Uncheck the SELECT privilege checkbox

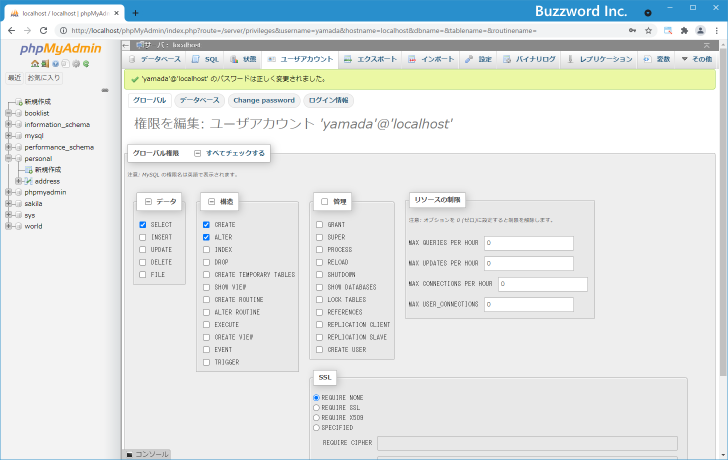pyautogui.click(x=144, y=225)
